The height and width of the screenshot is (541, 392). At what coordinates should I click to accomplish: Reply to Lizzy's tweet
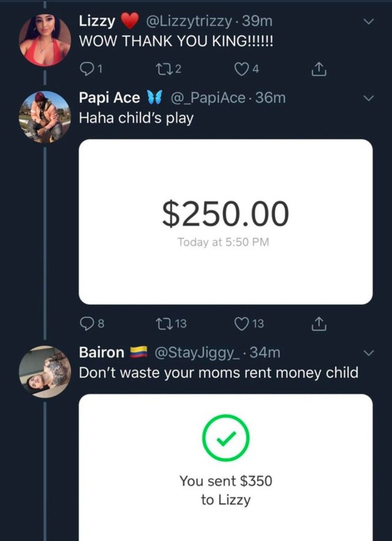click(91, 69)
